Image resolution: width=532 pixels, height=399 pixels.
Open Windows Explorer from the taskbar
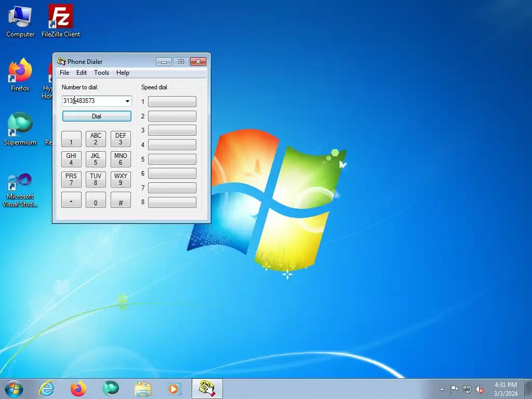[143, 389]
